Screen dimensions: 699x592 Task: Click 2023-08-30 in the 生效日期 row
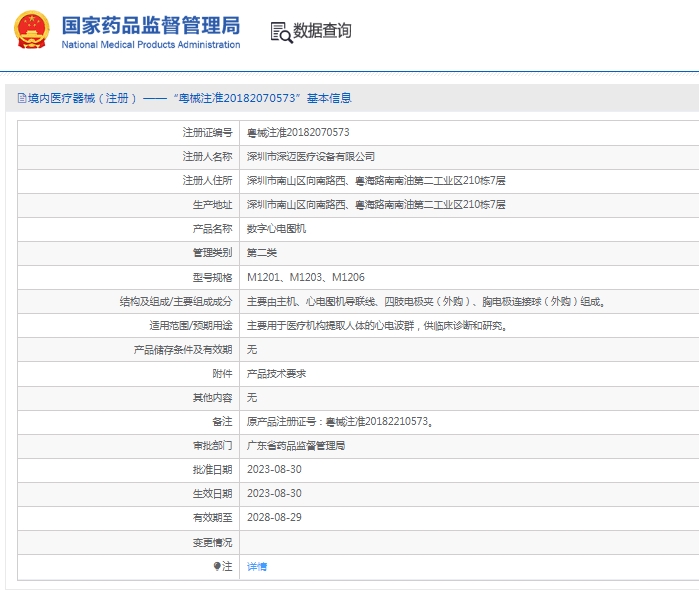point(274,493)
